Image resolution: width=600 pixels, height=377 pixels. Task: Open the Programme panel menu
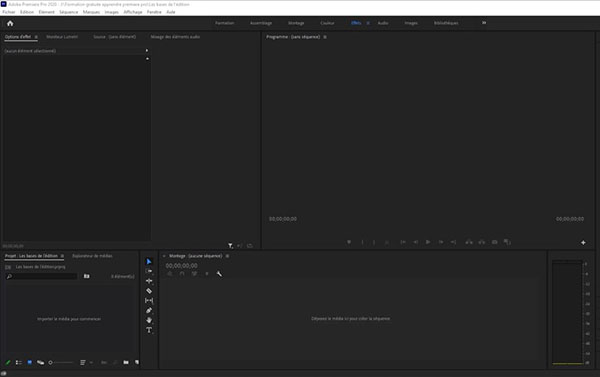tap(325, 37)
